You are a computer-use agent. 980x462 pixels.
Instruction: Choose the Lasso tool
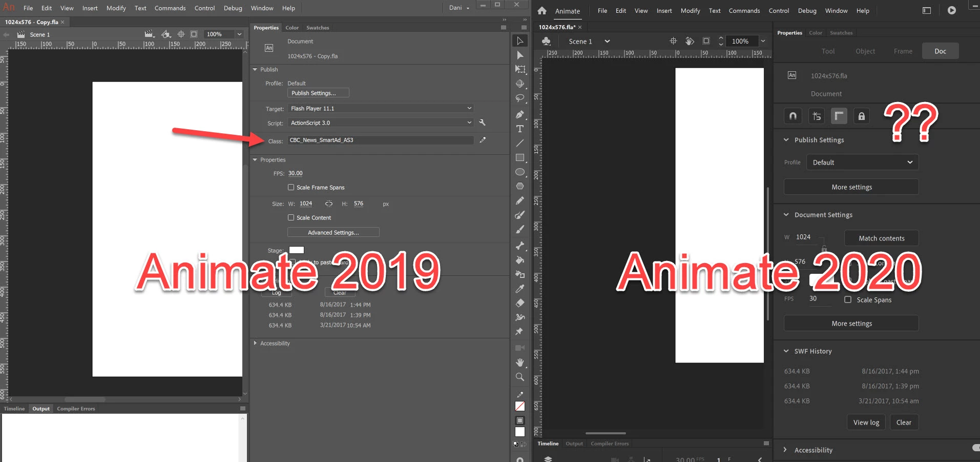coord(520,98)
